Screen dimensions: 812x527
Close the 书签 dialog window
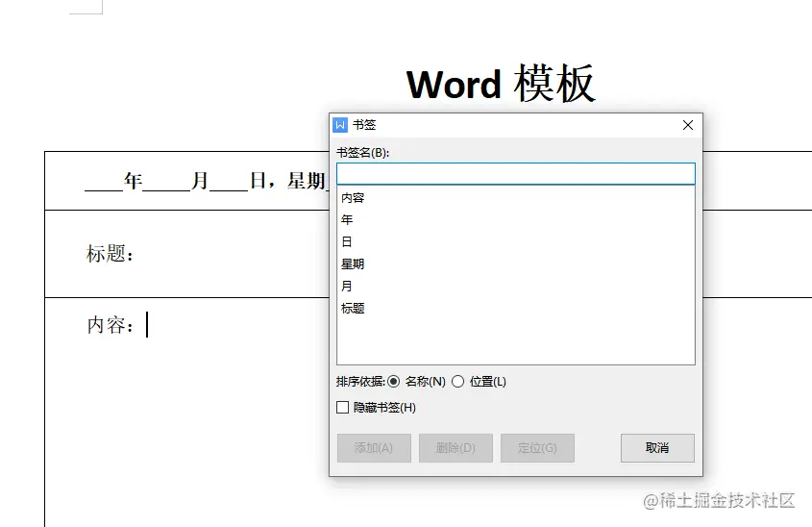tap(688, 125)
